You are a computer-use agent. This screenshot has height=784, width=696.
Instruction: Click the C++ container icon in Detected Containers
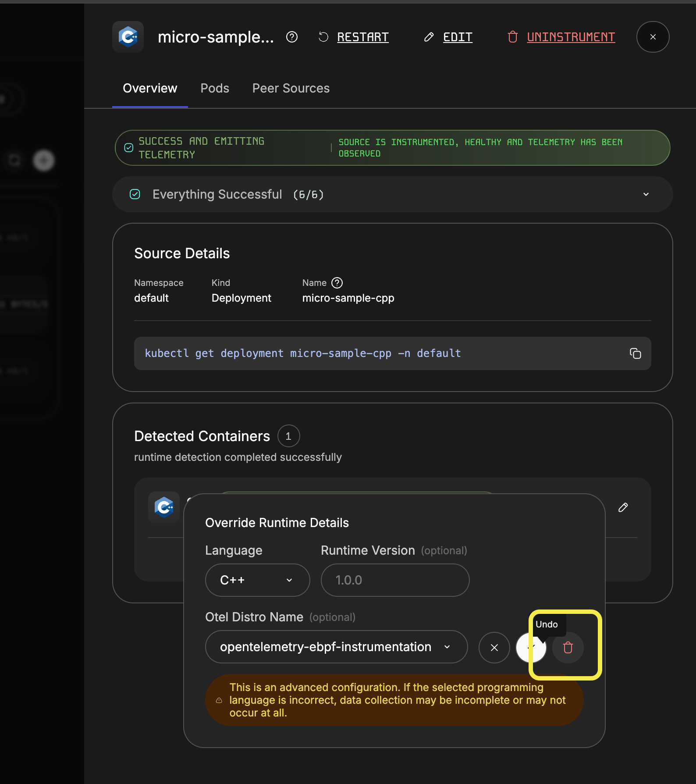164,507
